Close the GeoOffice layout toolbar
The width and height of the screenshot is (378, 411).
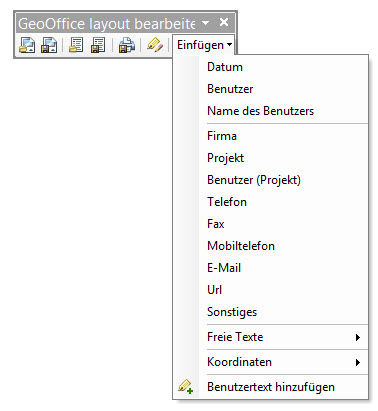click(224, 22)
